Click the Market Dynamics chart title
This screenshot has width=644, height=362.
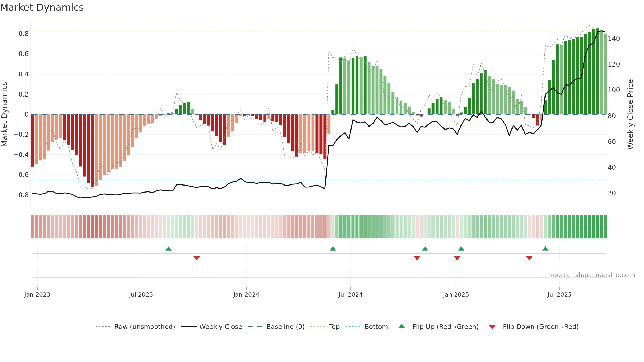[x=42, y=8]
